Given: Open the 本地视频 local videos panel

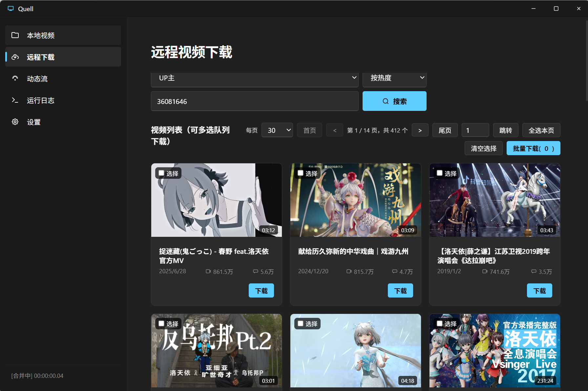Looking at the screenshot, I should click(40, 35).
